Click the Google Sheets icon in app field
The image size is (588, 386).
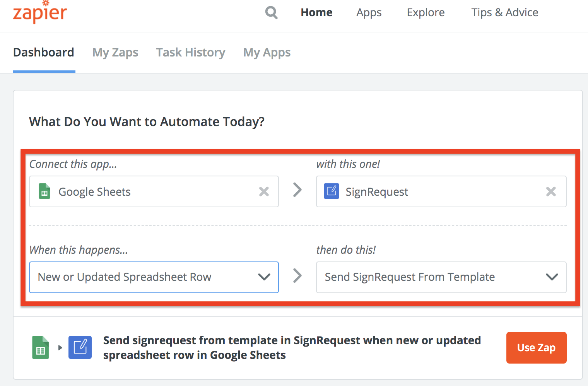coord(44,191)
